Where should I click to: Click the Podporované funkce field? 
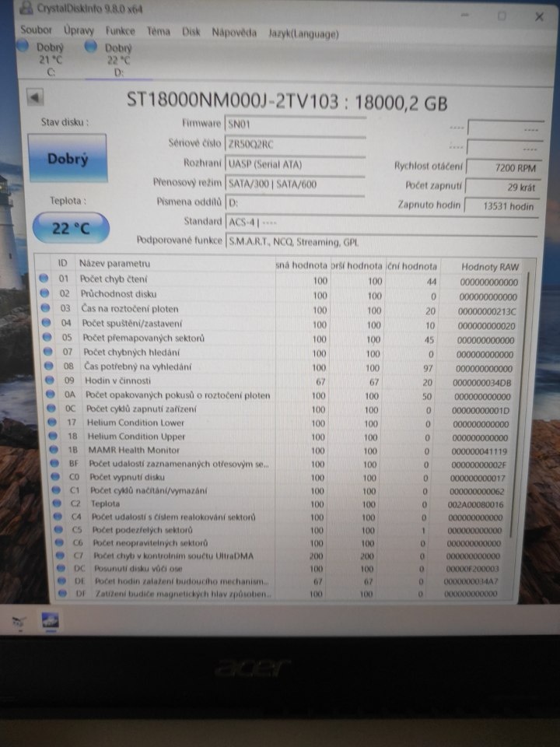(381, 241)
